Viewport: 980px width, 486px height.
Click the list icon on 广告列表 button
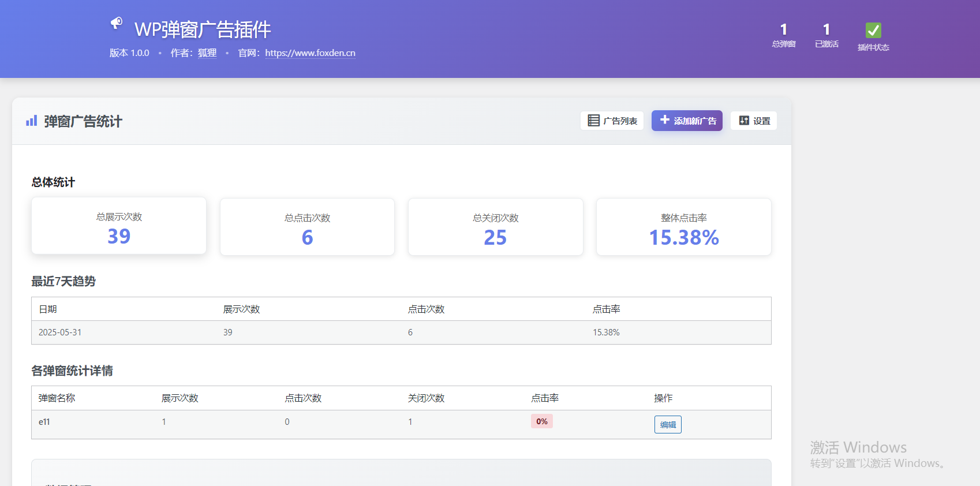tap(594, 120)
